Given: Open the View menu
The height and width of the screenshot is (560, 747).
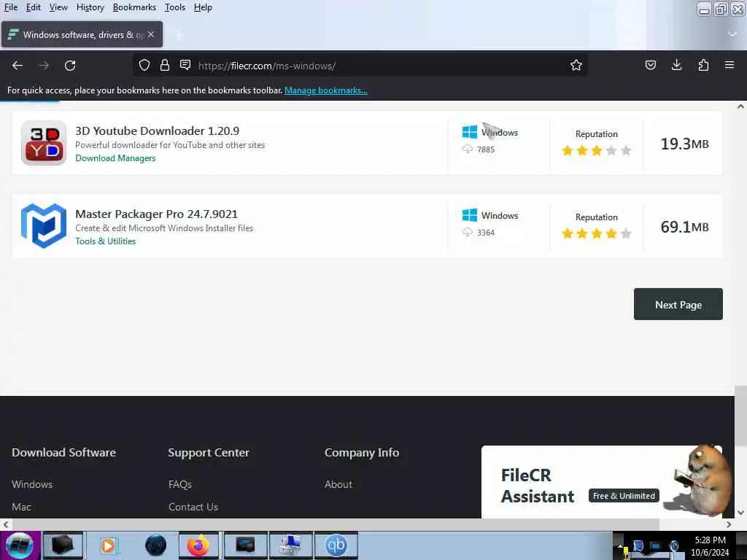Looking at the screenshot, I should [58, 7].
